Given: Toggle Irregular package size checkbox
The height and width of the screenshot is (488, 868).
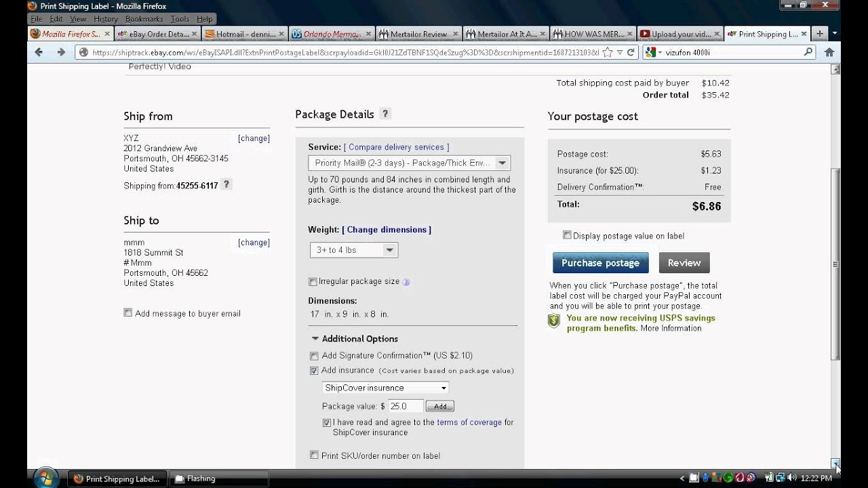Looking at the screenshot, I should tap(313, 282).
